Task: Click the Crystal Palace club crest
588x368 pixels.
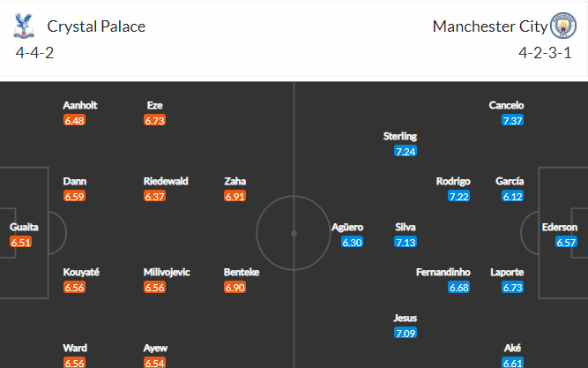Action: pyautogui.click(x=24, y=26)
